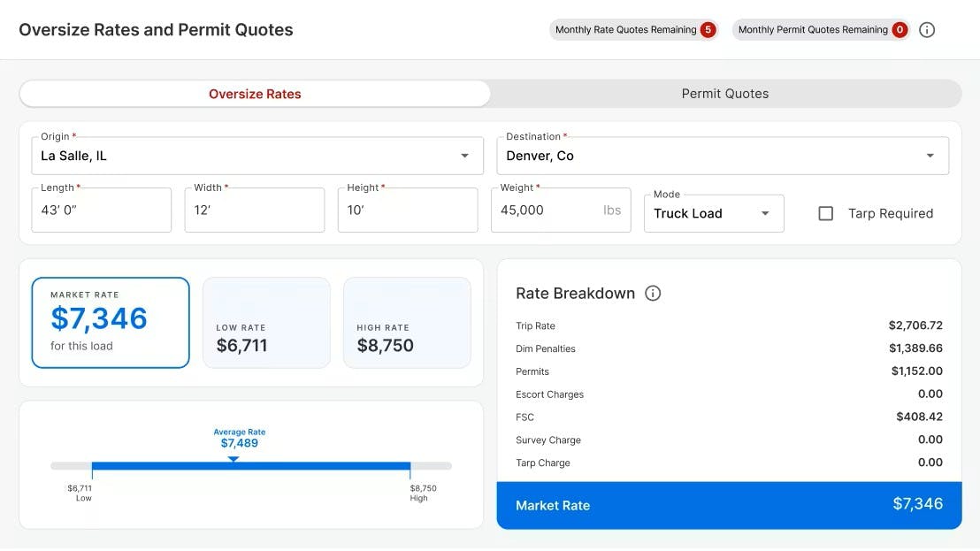Click the red 5 rate quotes badge
Viewport: 980px width, 551px height.
click(x=708, y=30)
